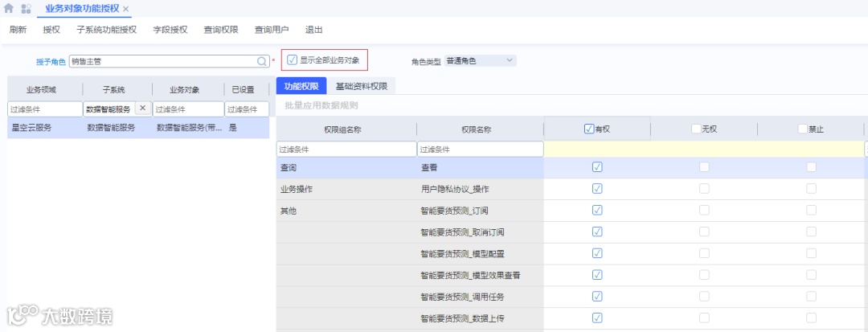This screenshot has width=868, height=332.
Task: Select the 业务对象功能授权 tab
Action: coord(83,9)
